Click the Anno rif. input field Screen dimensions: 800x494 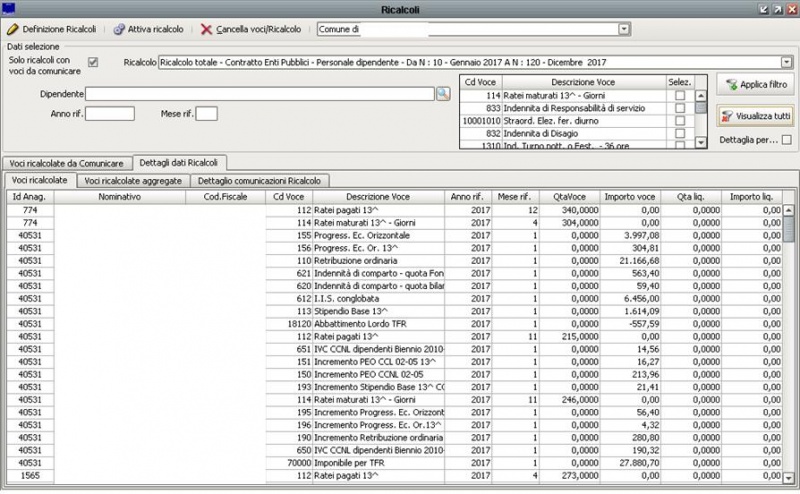pos(109,114)
